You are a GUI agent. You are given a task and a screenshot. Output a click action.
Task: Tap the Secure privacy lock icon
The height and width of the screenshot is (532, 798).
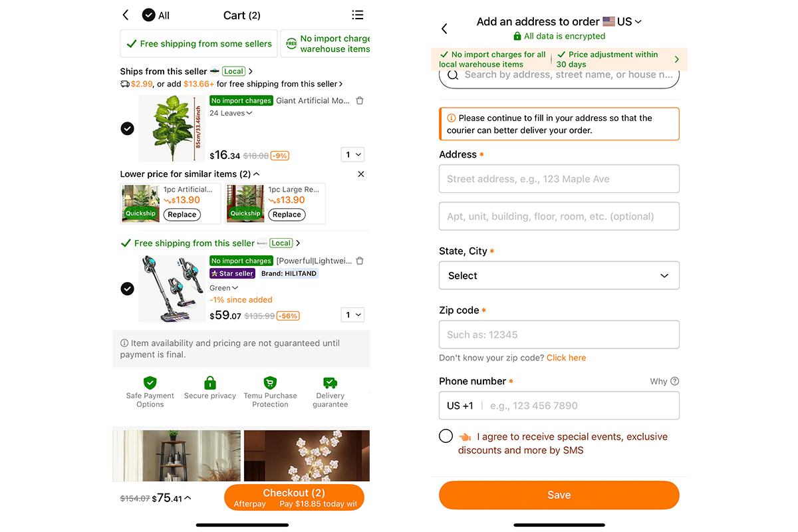(x=209, y=382)
